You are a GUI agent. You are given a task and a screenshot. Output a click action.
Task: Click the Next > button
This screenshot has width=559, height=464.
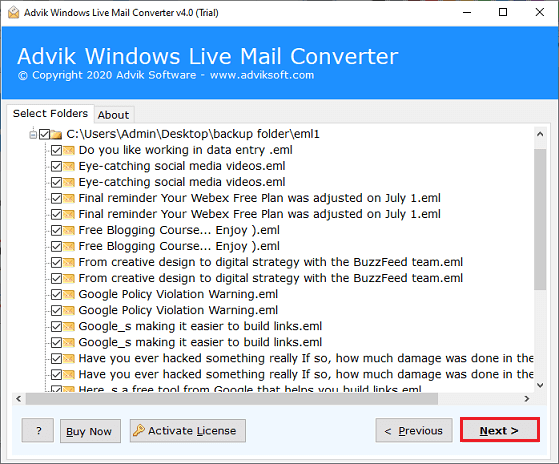tap(499, 431)
